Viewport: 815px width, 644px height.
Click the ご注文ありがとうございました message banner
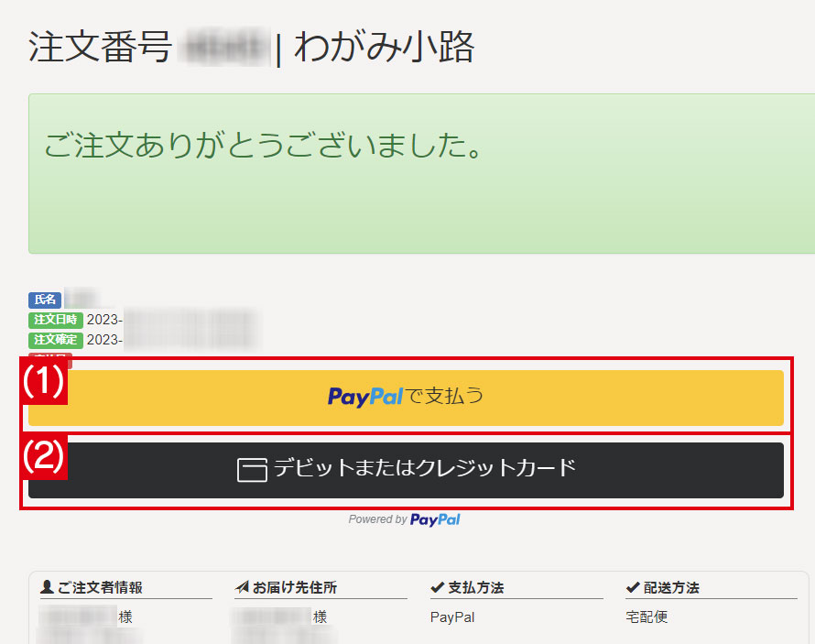pos(421,174)
